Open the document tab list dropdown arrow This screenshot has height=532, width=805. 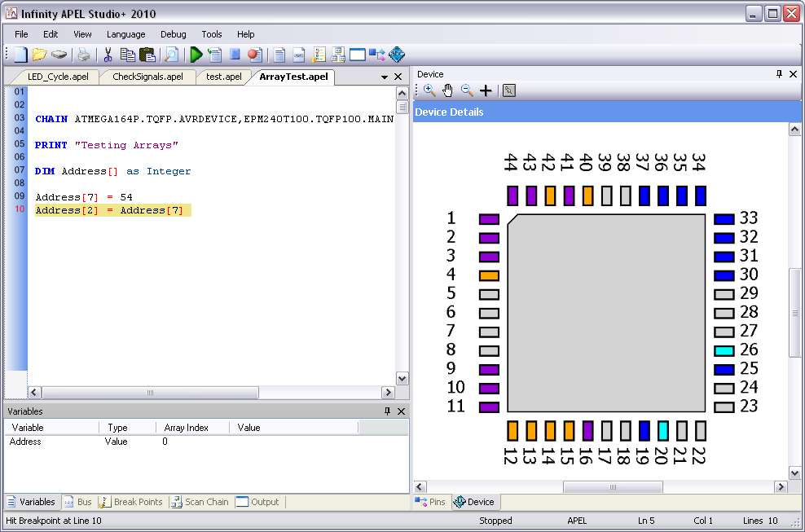pos(385,77)
